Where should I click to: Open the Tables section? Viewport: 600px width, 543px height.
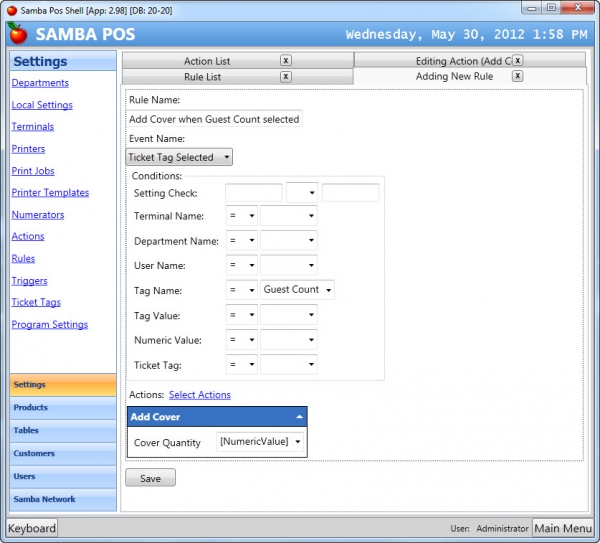pyautogui.click(x=63, y=430)
